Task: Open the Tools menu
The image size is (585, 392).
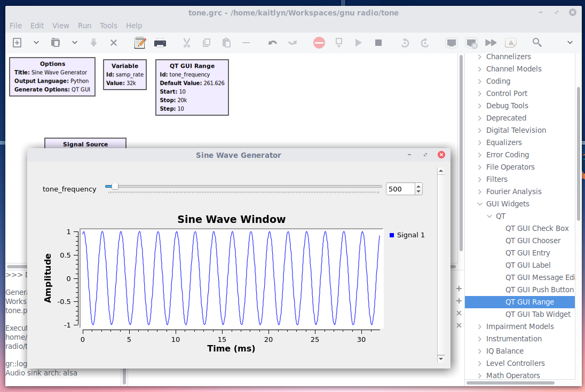Action: click(108, 25)
